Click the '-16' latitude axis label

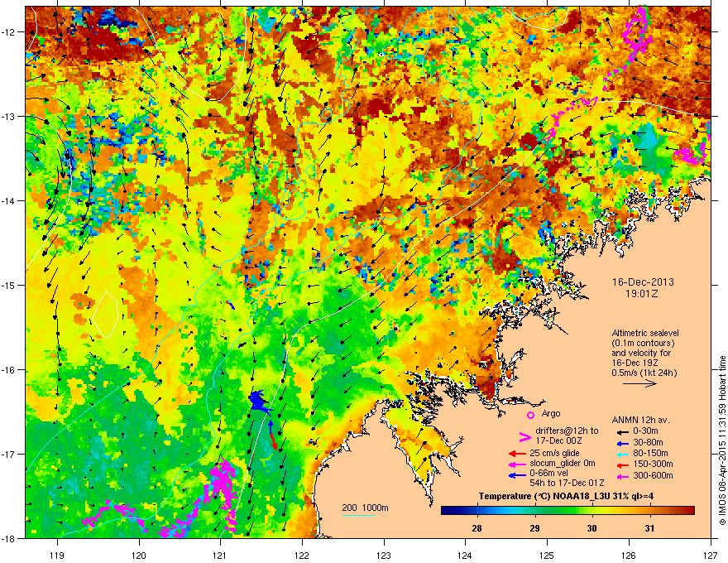point(10,370)
